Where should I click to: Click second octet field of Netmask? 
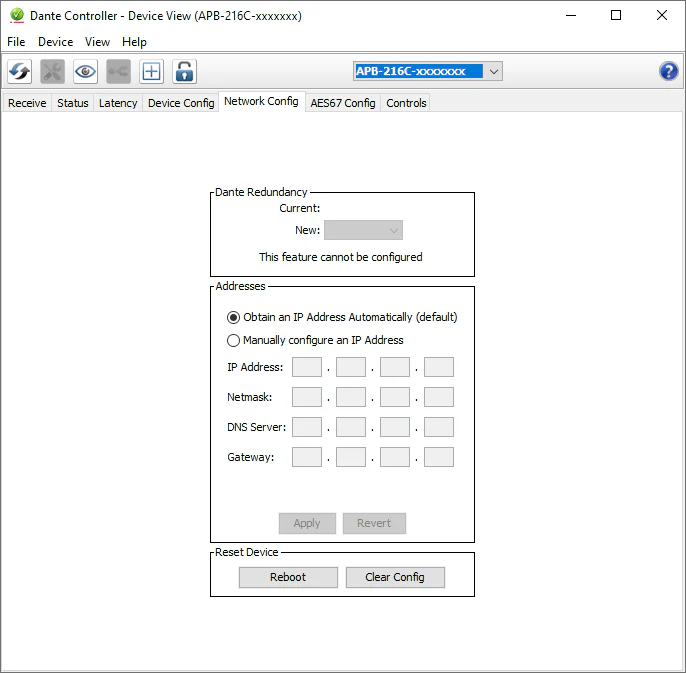pyautogui.click(x=351, y=397)
